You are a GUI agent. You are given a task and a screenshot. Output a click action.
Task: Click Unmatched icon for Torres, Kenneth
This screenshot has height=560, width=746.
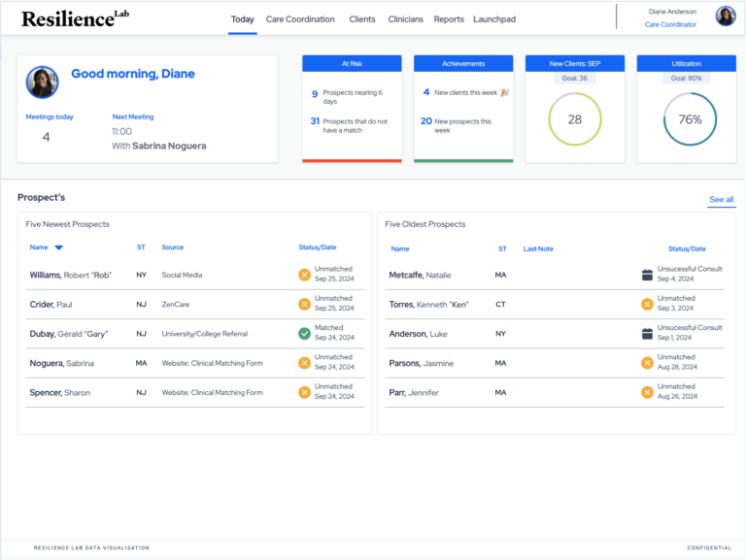pos(647,304)
